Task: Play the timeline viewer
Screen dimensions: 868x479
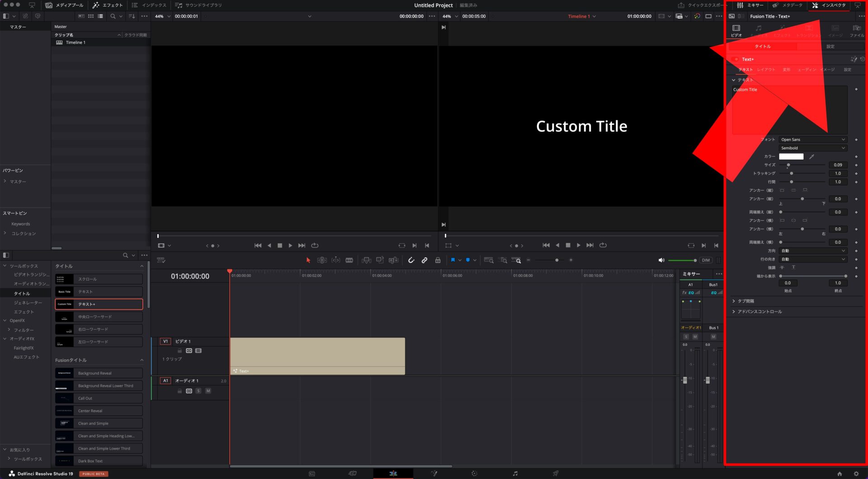Action: coord(579,245)
